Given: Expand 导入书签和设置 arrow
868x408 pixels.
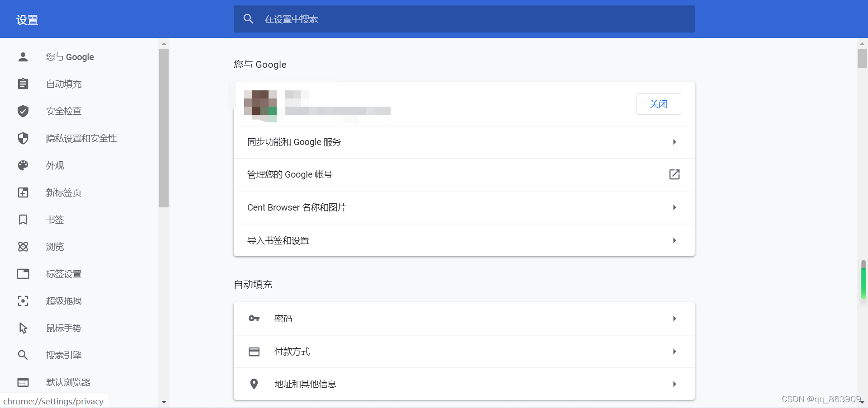Looking at the screenshot, I should tap(675, 240).
